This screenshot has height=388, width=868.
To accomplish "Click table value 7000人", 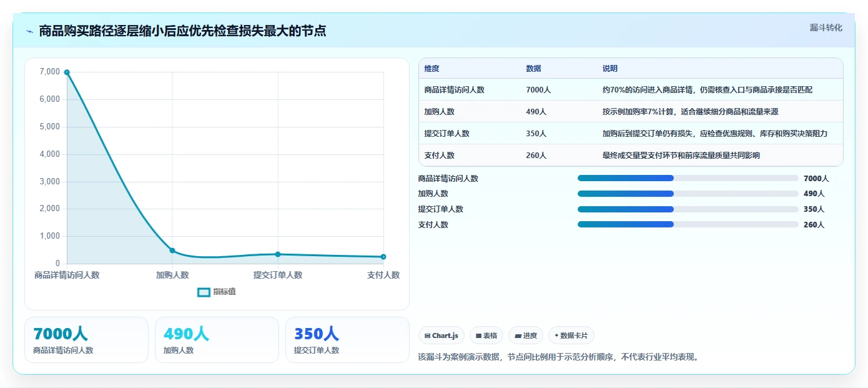I will 538,90.
